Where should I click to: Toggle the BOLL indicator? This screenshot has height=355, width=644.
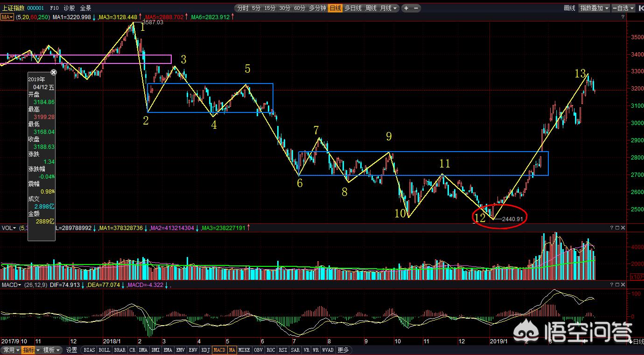point(104,350)
